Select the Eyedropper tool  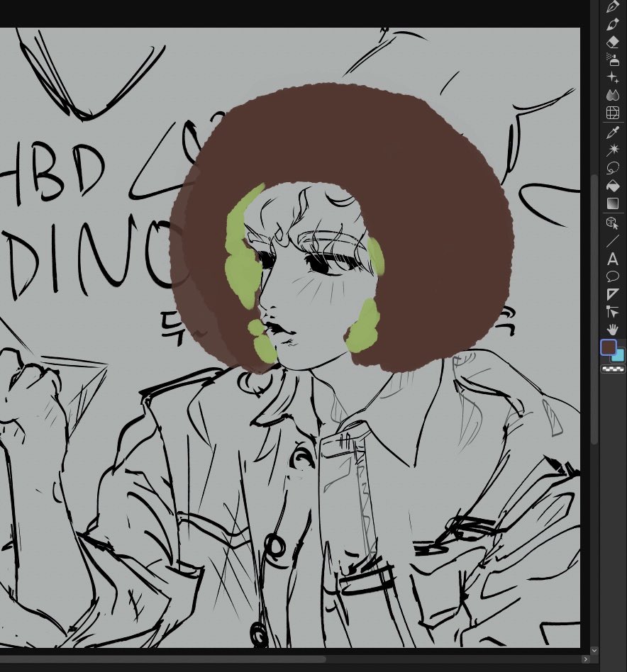(x=613, y=133)
